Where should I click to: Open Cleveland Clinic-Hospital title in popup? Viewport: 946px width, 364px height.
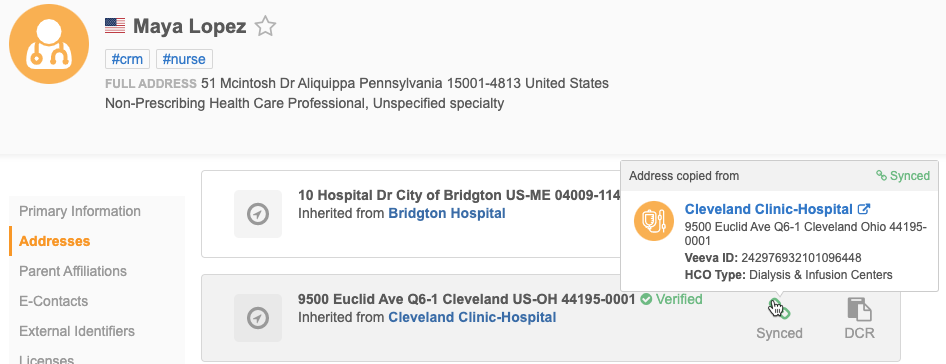tap(769, 209)
